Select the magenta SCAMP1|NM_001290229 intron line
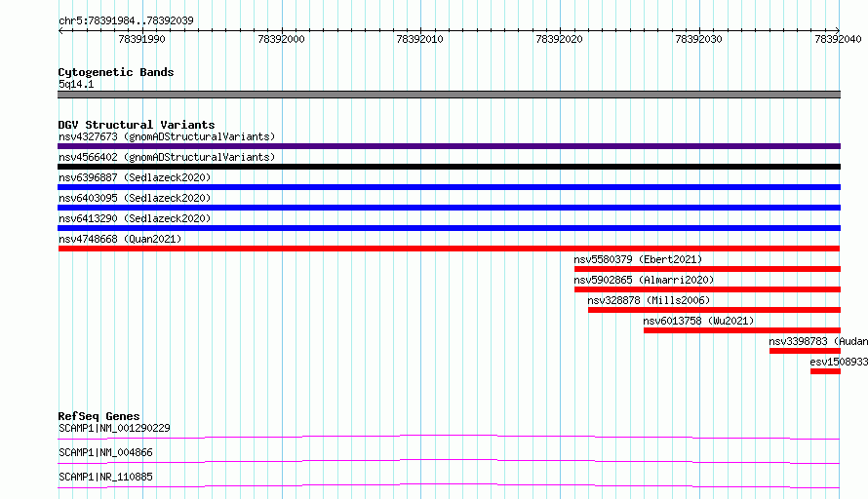The height and width of the screenshot is (499, 868). (x=449, y=437)
